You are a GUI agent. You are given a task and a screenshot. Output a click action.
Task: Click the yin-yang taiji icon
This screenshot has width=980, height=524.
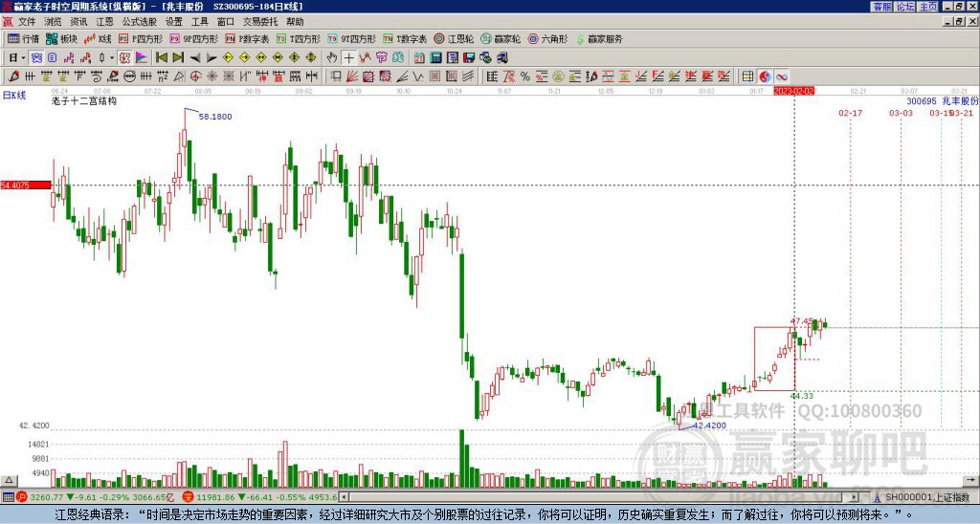pyautogui.click(x=765, y=76)
